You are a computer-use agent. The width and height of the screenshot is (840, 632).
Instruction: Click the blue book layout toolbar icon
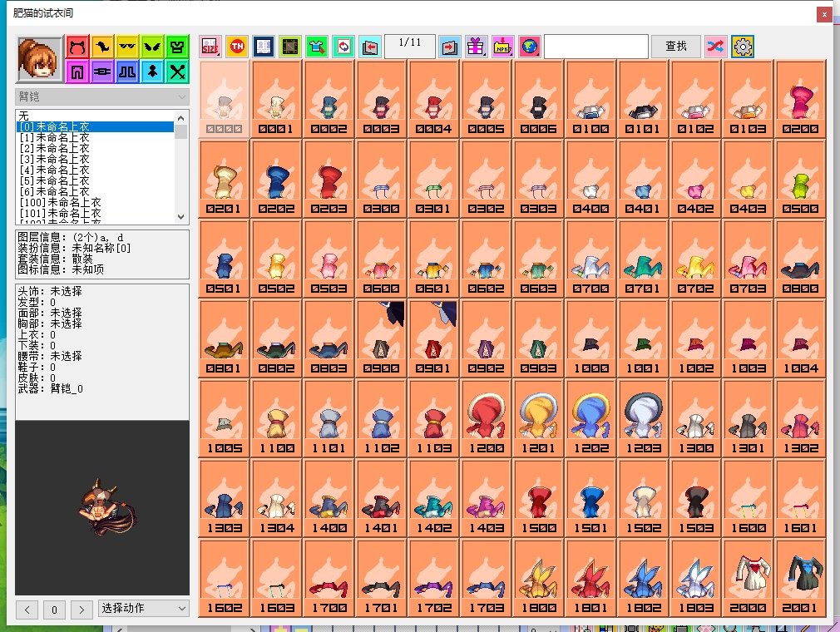(x=263, y=47)
